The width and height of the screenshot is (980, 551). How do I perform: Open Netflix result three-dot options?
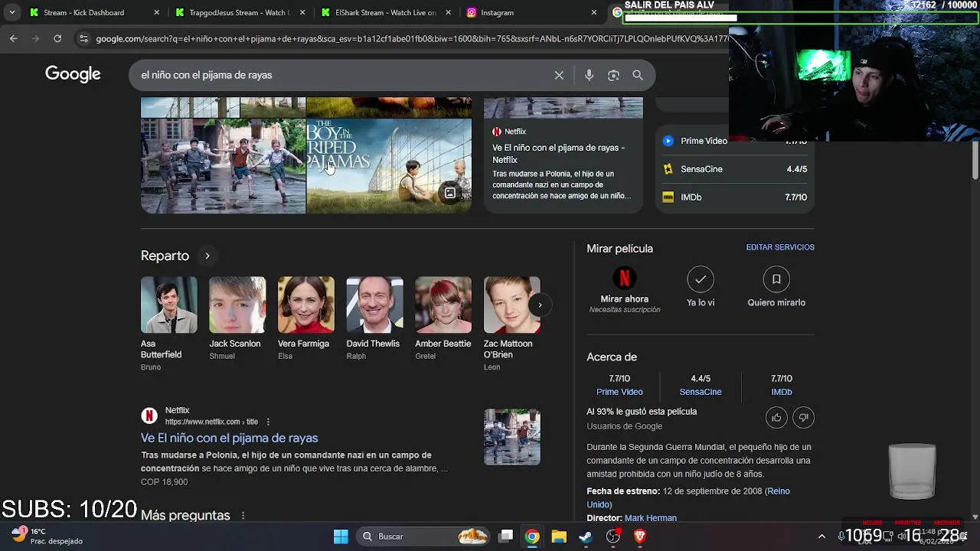pos(268,422)
